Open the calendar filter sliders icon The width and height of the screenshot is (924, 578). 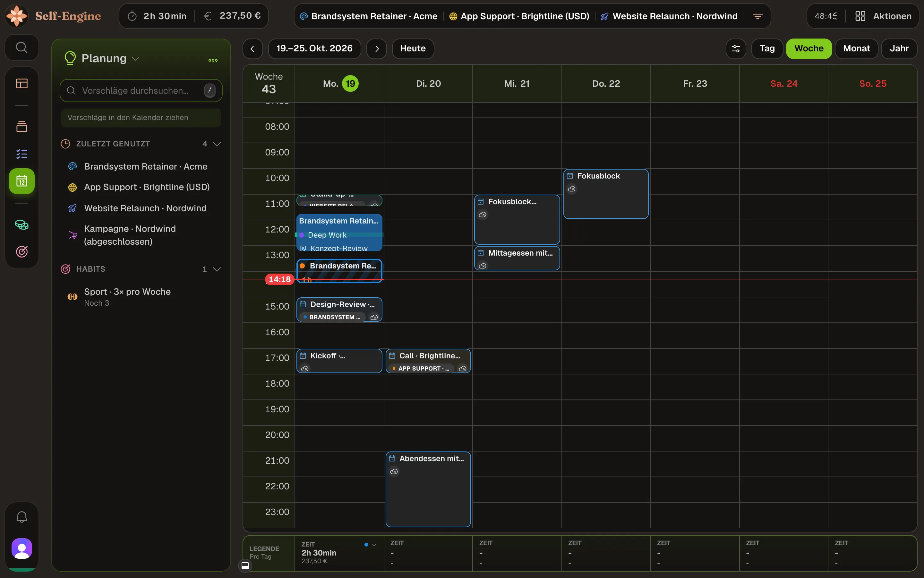point(735,48)
